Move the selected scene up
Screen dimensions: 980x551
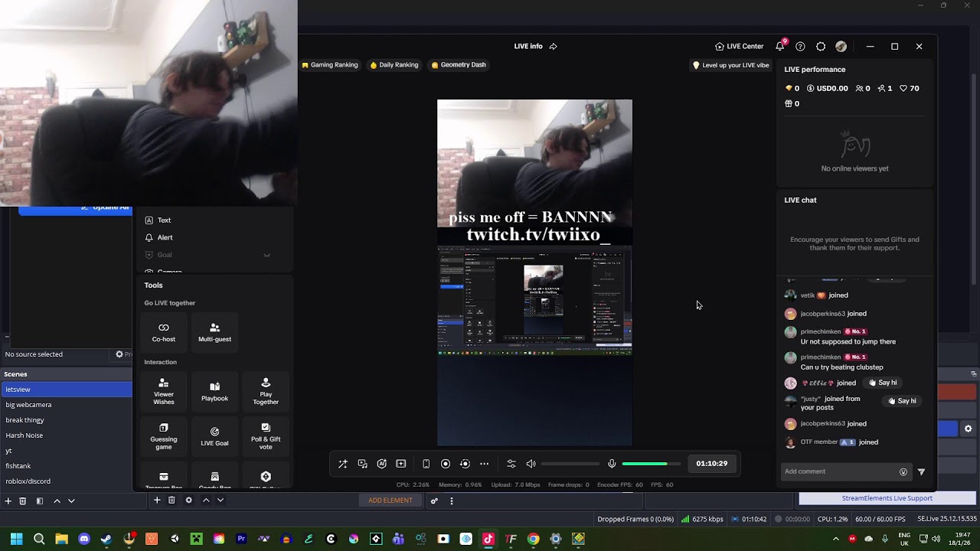pyautogui.click(x=57, y=500)
